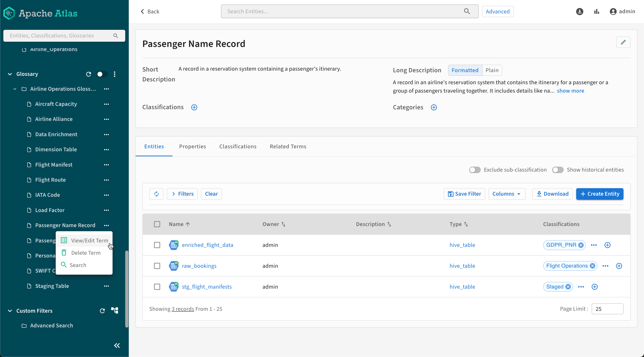Remove the GDPR_PNR classification tag

[581, 245]
